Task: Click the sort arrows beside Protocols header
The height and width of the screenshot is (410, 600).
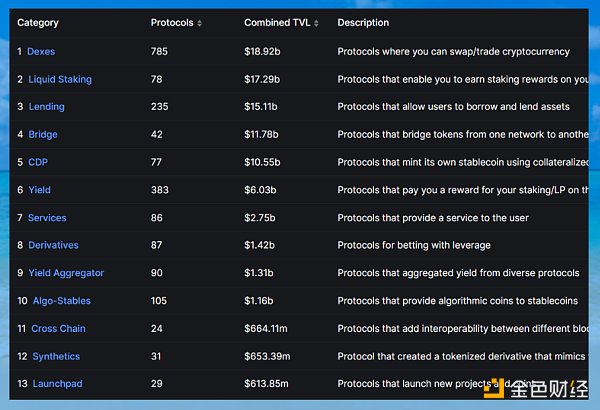Action: [x=200, y=23]
